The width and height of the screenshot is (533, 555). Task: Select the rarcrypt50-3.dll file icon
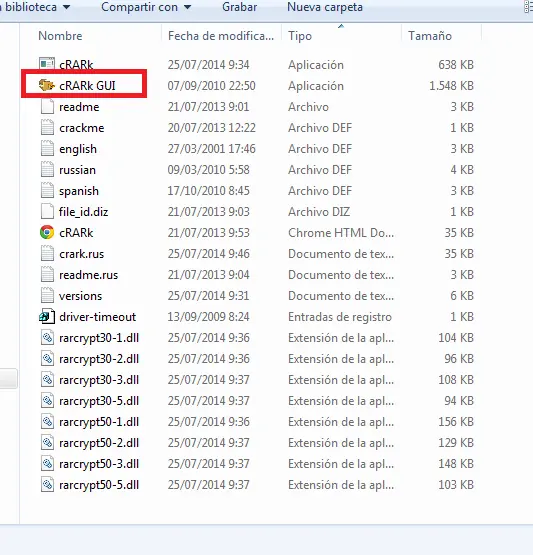[47, 464]
